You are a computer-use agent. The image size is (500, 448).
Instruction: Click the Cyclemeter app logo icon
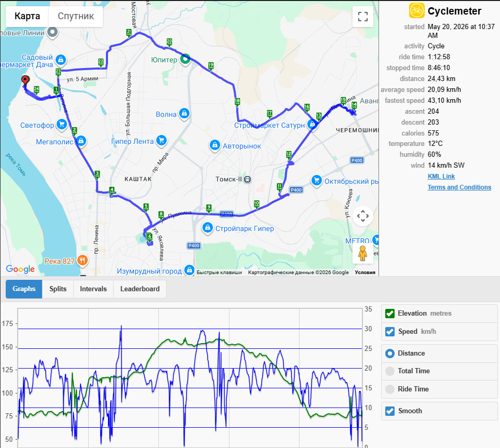416,10
